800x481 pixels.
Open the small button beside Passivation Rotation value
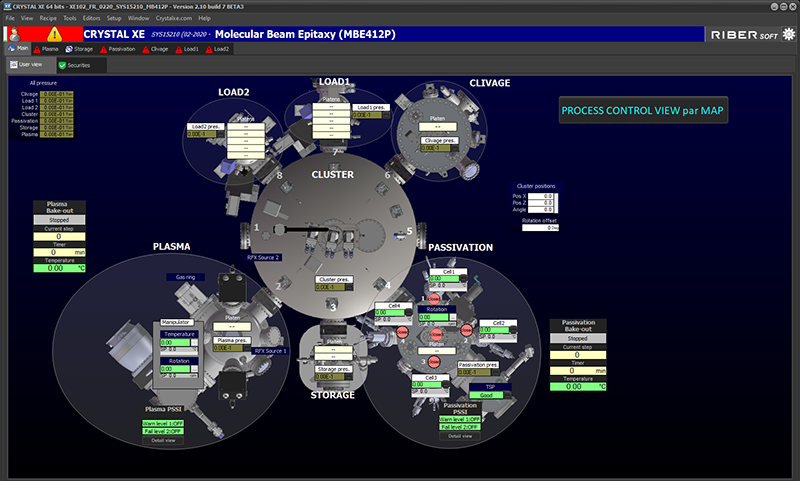pyautogui.click(x=453, y=317)
